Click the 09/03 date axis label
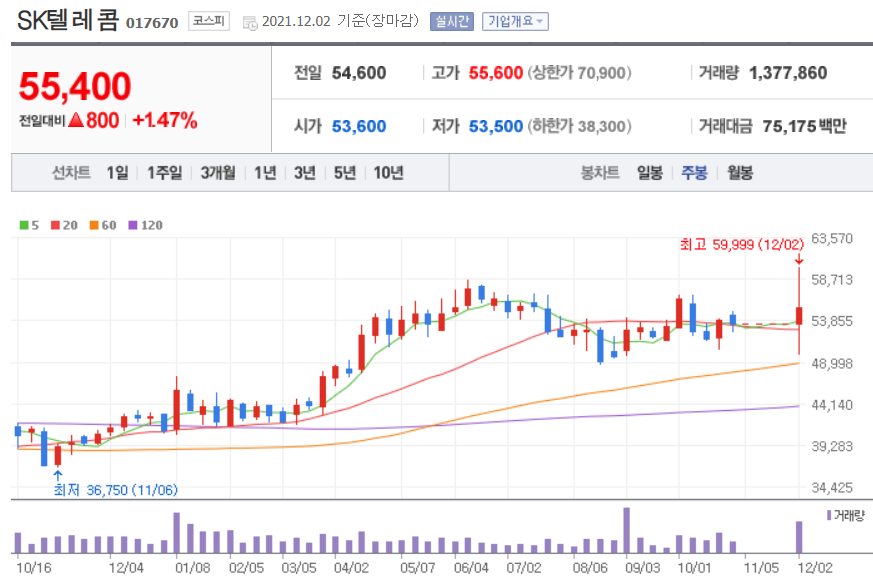This screenshot has width=873, height=587. (x=643, y=568)
